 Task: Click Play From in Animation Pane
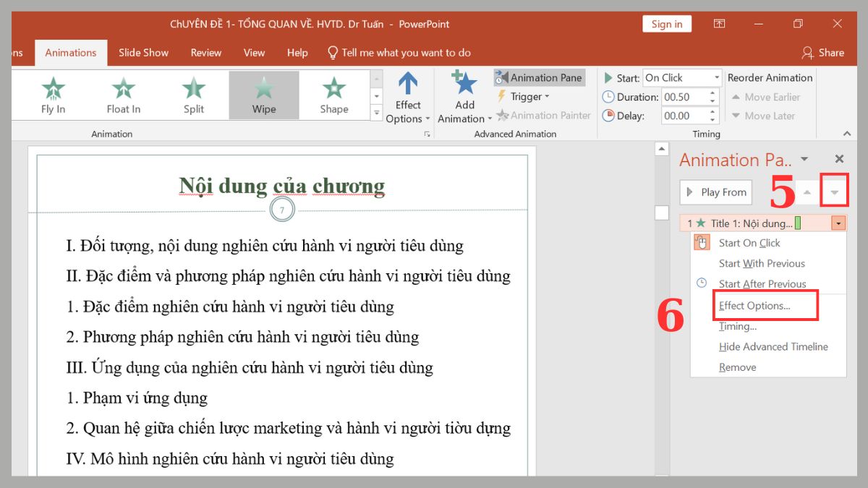(715, 192)
